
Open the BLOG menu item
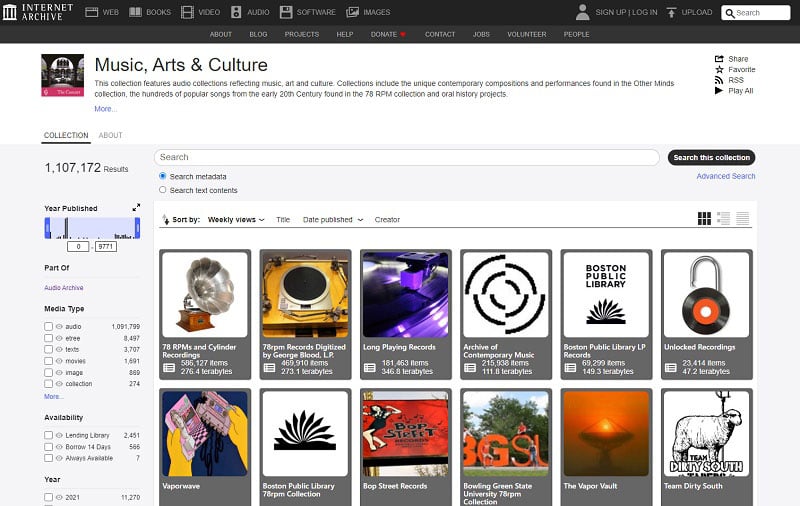pos(258,34)
